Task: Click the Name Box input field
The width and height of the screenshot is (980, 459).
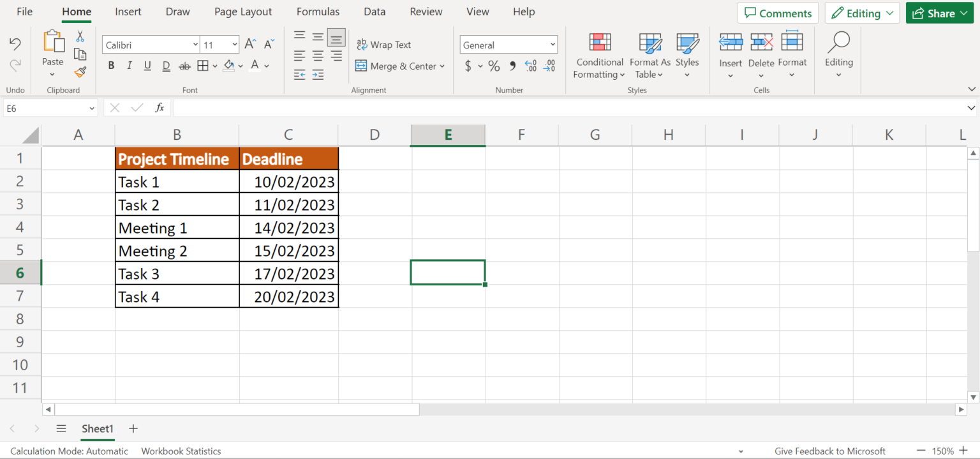Action: (45, 108)
